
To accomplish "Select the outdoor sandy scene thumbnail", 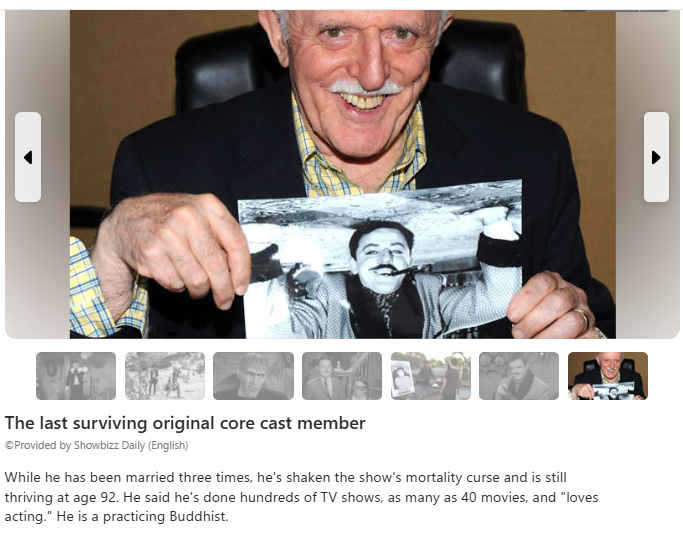I will tap(165, 376).
